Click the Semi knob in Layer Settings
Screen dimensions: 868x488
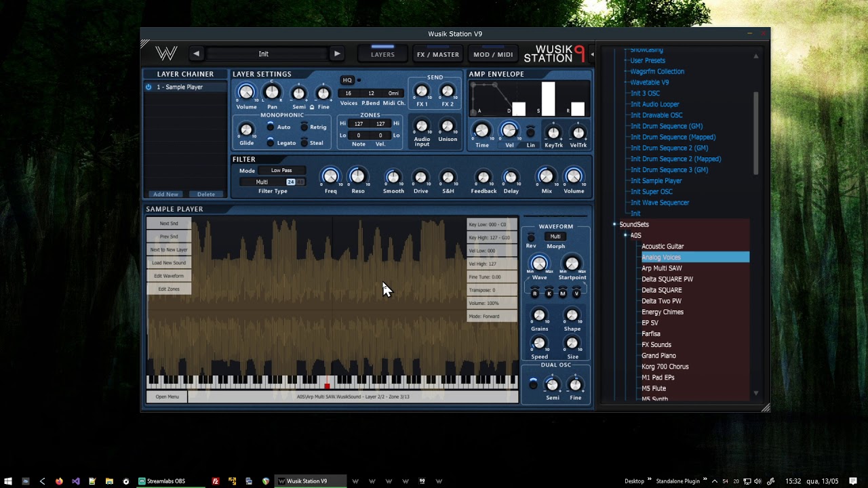pyautogui.click(x=298, y=94)
